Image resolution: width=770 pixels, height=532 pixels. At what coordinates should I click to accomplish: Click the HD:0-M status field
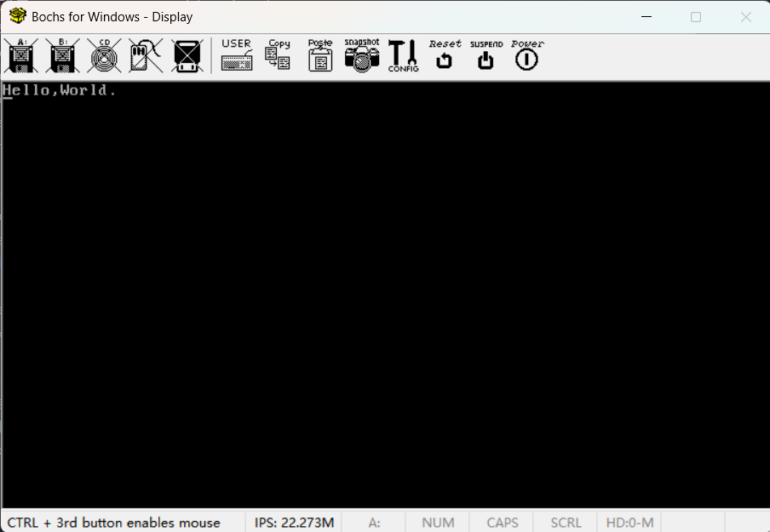(x=629, y=523)
